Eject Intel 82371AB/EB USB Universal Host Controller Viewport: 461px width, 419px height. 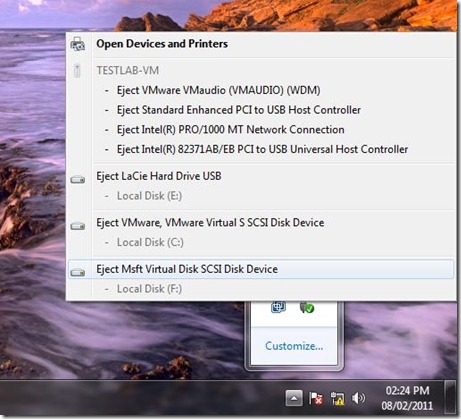[262, 149]
